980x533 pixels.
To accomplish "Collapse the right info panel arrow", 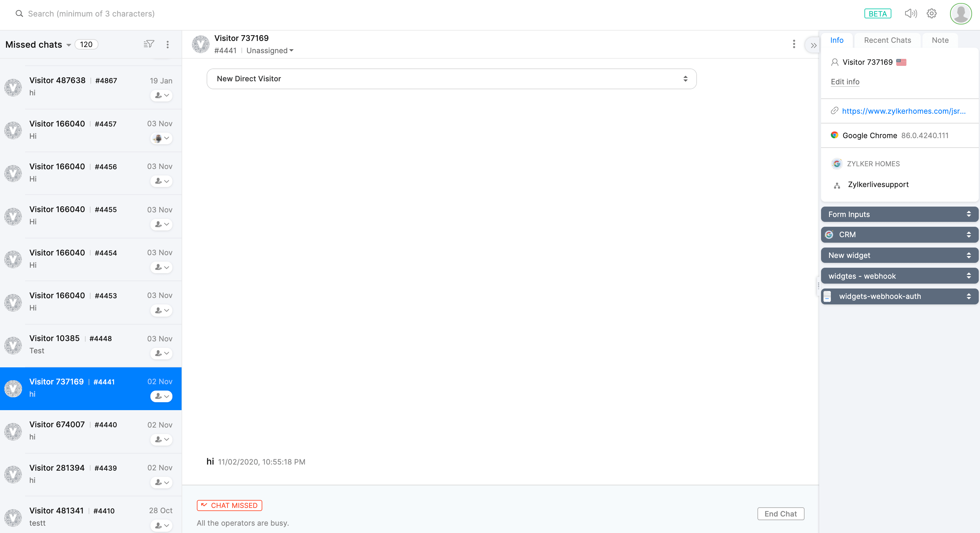I will point(813,45).
